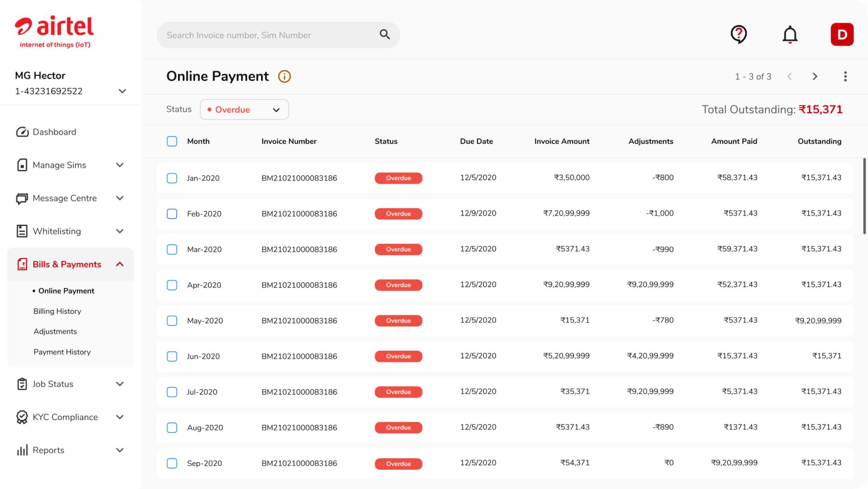868x489 pixels.
Task: Click the search magnifier icon
Action: point(385,35)
